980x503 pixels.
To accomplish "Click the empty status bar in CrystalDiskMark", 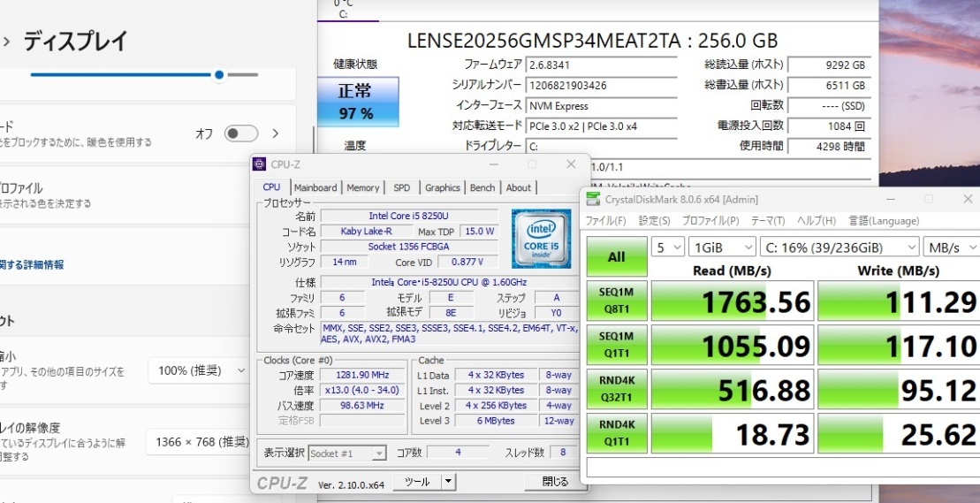I will tap(783, 468).
